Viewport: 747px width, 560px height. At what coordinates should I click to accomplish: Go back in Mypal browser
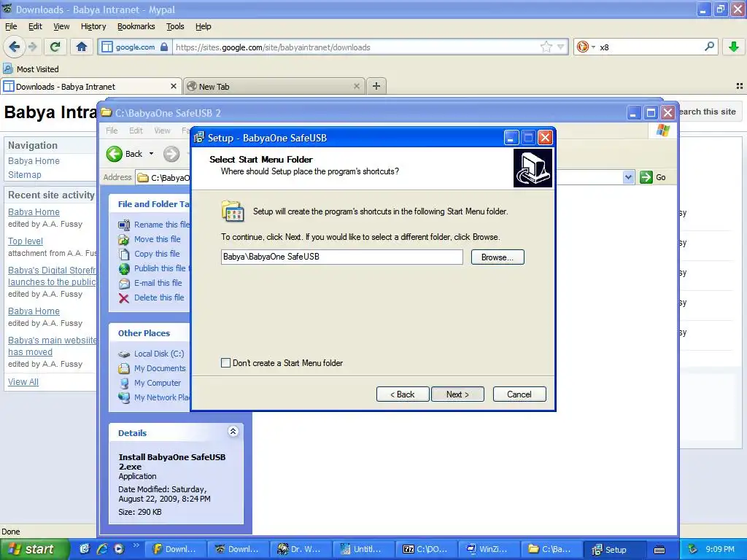coord(14,47)
